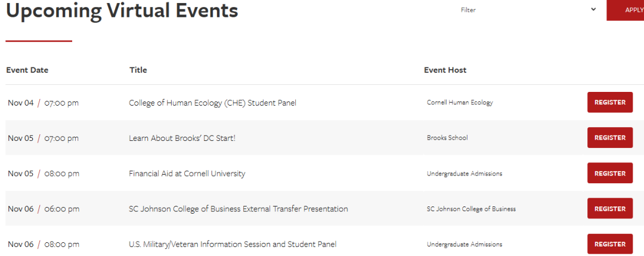Register for Financial Aid at Cornell event
The image size is (644, 256).
point(609,174)
